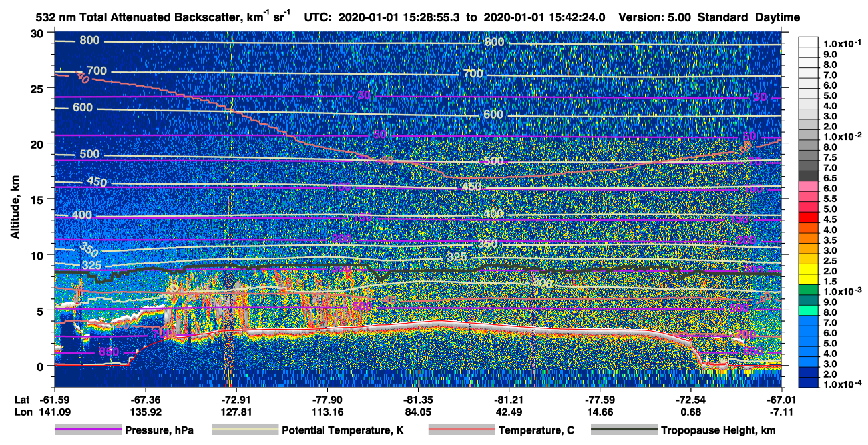Click latitude value -67.01
This screenshot has height=445, width=868.
point(782,400)
